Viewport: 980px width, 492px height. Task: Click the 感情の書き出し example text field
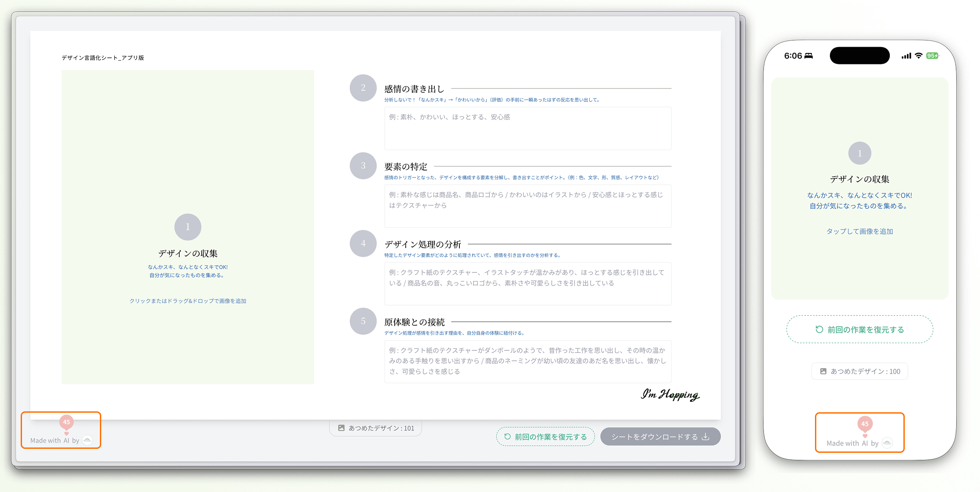528,128
